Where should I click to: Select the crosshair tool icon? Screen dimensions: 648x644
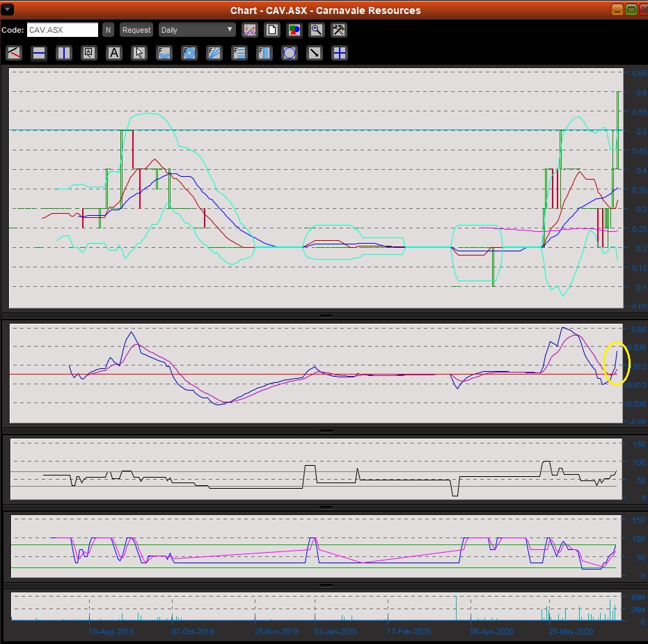[x=340, y=53]
